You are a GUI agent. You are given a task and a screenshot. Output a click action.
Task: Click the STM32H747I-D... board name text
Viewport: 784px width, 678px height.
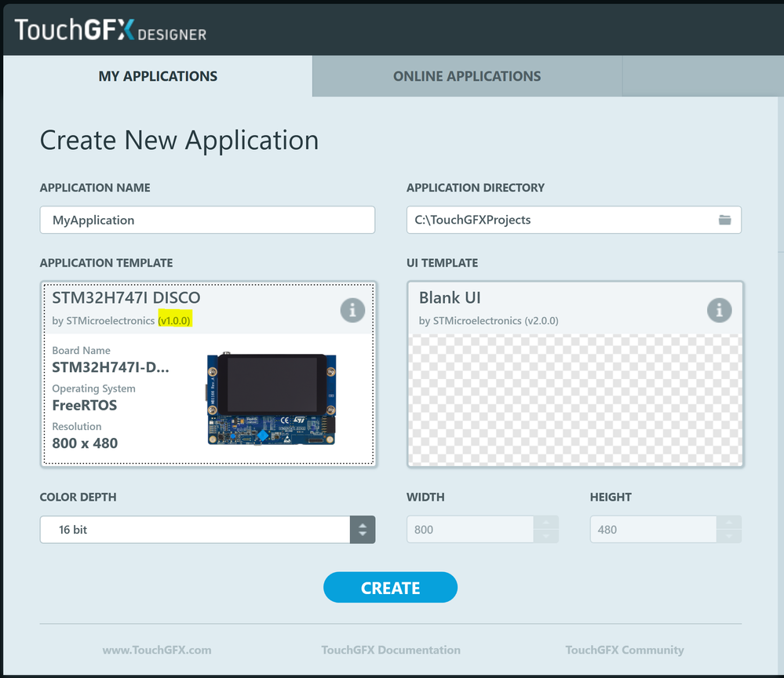(111, 367)
